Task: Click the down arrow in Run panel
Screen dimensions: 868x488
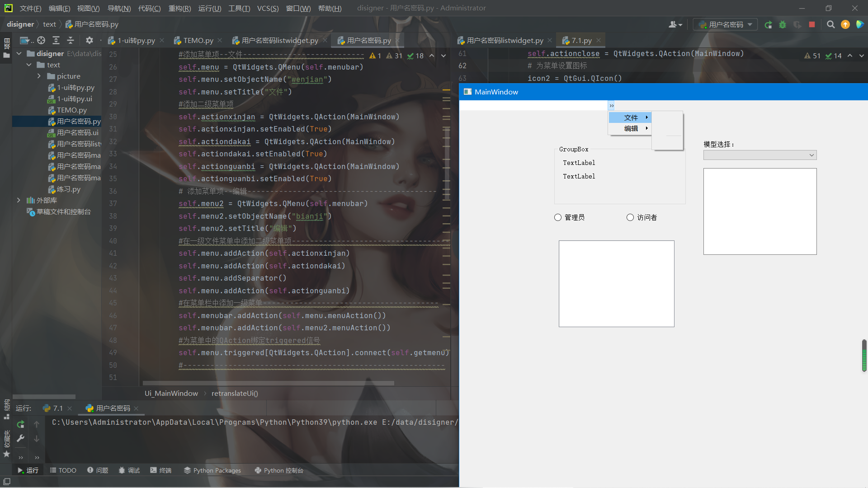Action: 37,438
